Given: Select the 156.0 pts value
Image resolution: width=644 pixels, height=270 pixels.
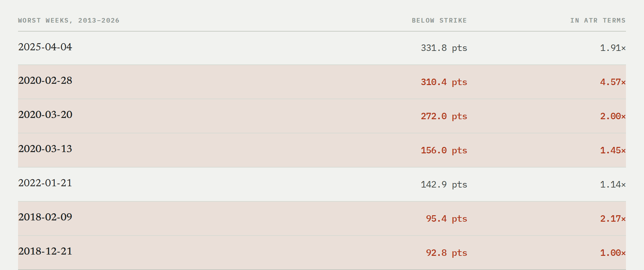Looking at the screenshot, I should [x=444, y=150].
